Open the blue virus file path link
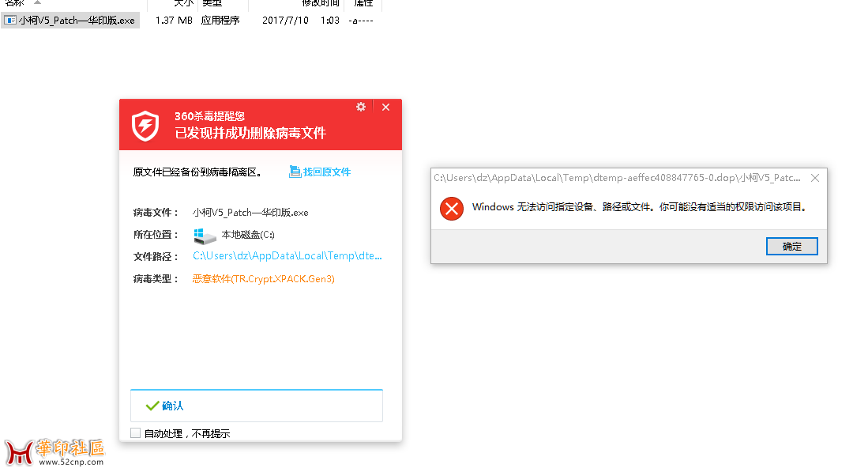 click(x=287, y=256)
